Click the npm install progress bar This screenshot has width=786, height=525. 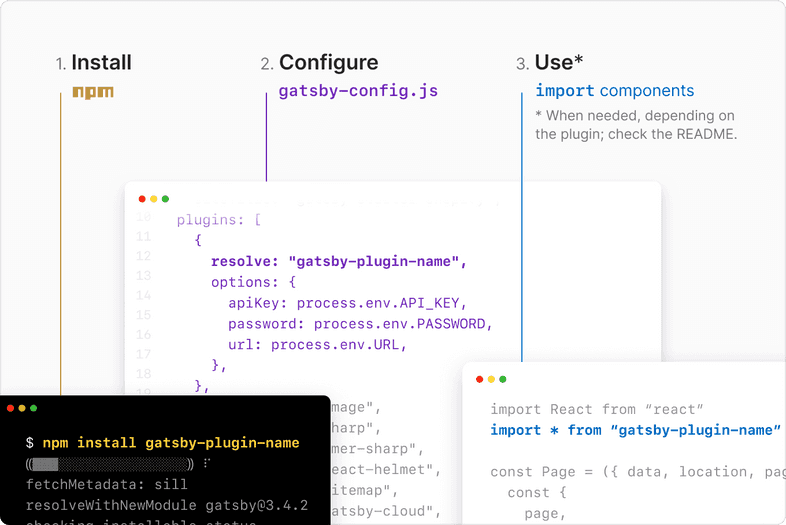112,464
